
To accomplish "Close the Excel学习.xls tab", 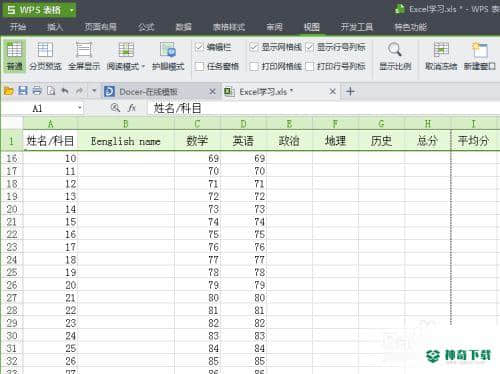I will [332, 91].
